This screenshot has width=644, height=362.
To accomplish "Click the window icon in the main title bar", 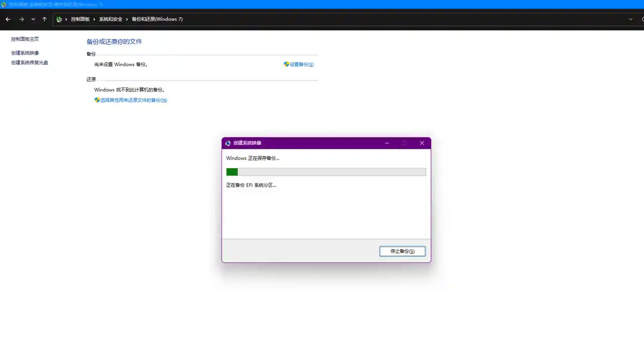I will 4,4.
